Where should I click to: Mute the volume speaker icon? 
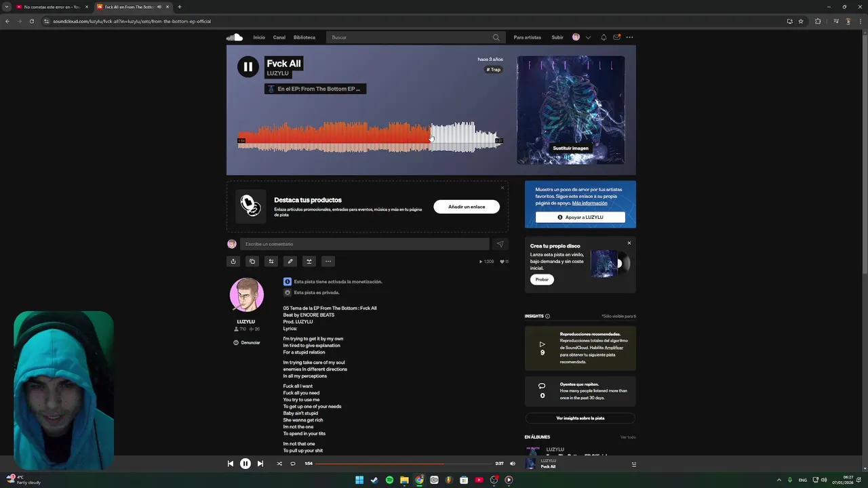tap(513, 464)
